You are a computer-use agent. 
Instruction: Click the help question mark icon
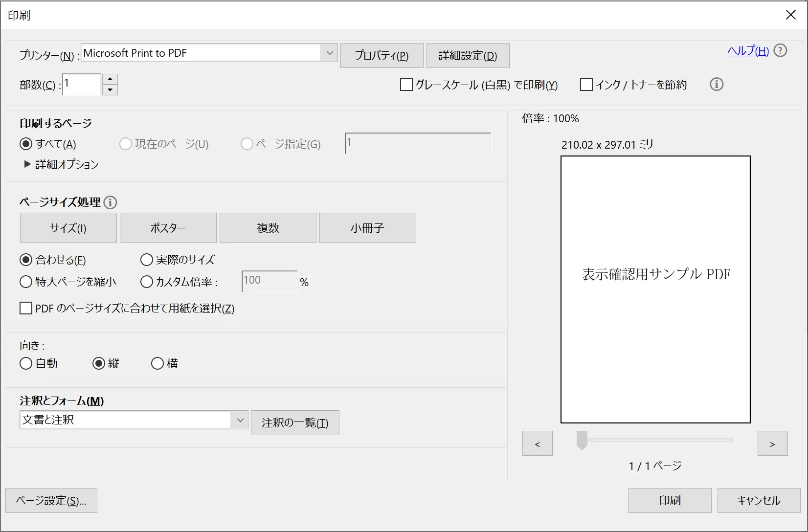point(781,50)
